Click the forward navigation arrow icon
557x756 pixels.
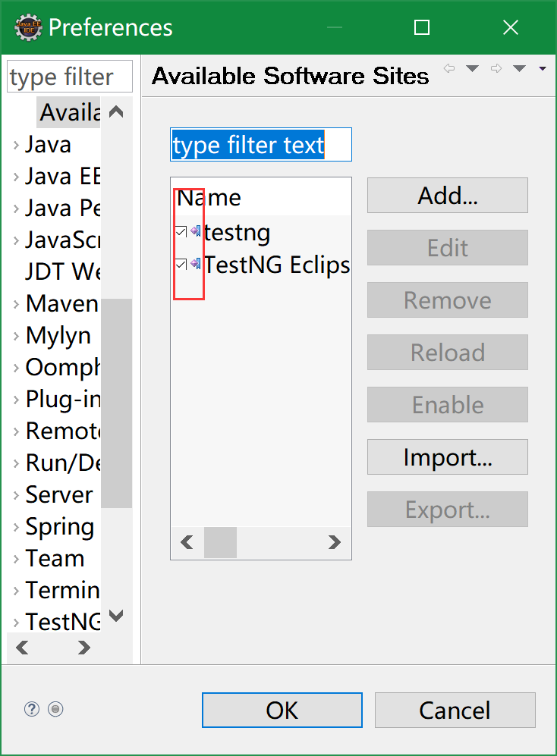pyautogui.click(x=496, y=68)
